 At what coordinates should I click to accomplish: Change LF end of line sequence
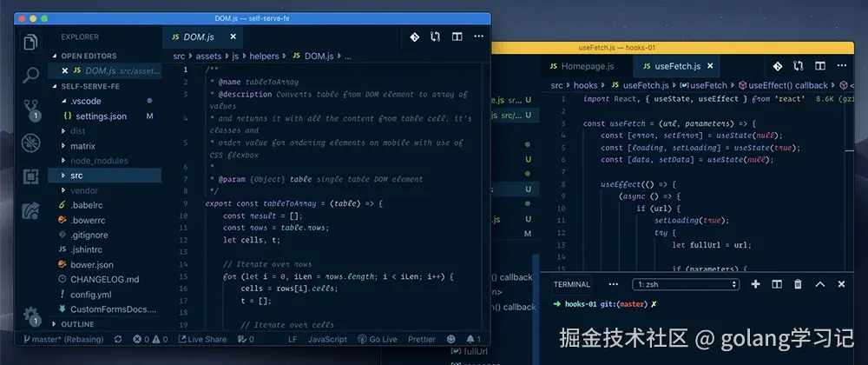pyautogui.click(x=293, y=339)
